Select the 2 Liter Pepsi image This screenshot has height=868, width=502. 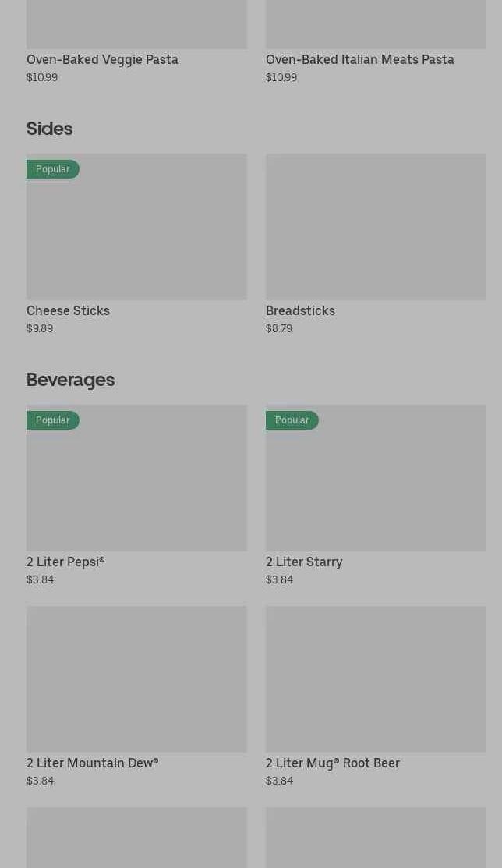[136, 478]
